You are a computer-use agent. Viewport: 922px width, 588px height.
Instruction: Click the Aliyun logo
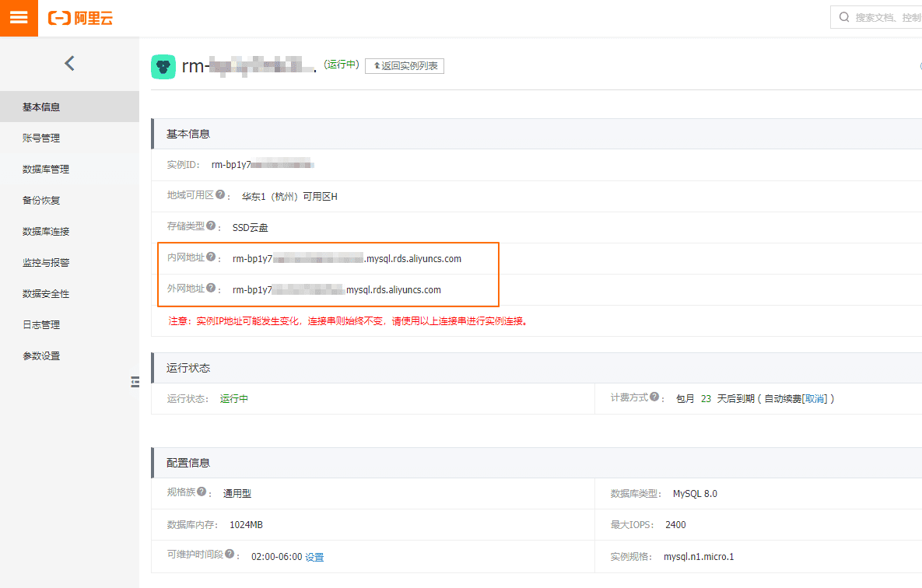click(x=81, y=18)
